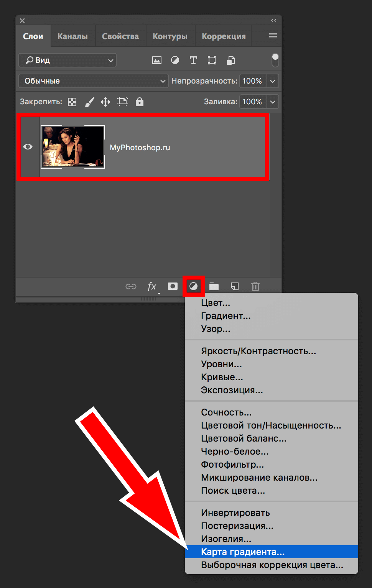The image size is (372, 588).
Task: Open the layer filter Вид dropdown
Action: (x=67, y=60)
